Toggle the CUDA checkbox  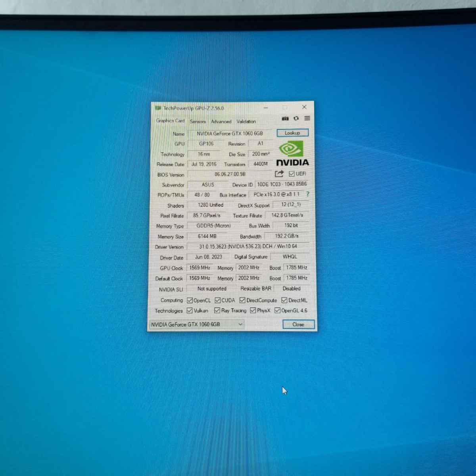[x=217, y=300]
